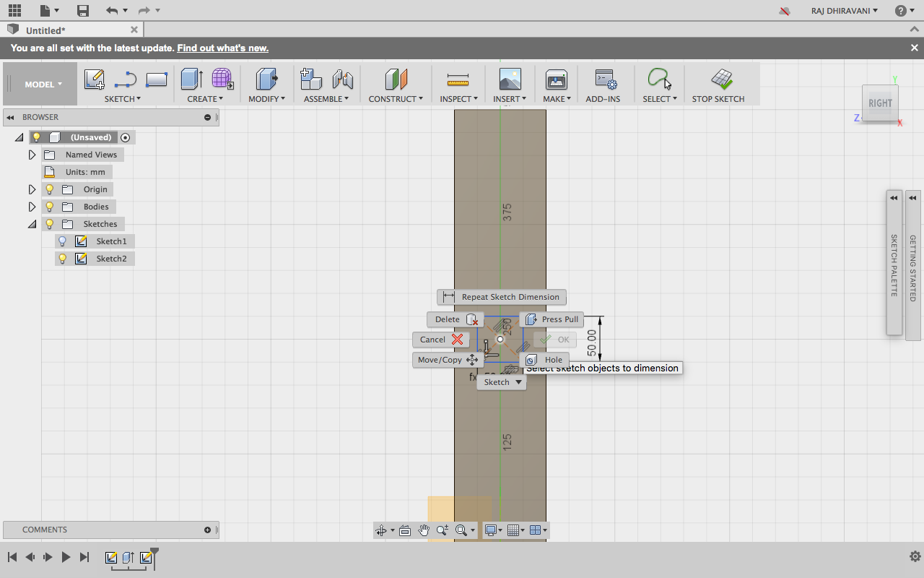Redo the last undone action

coord(144,11)
